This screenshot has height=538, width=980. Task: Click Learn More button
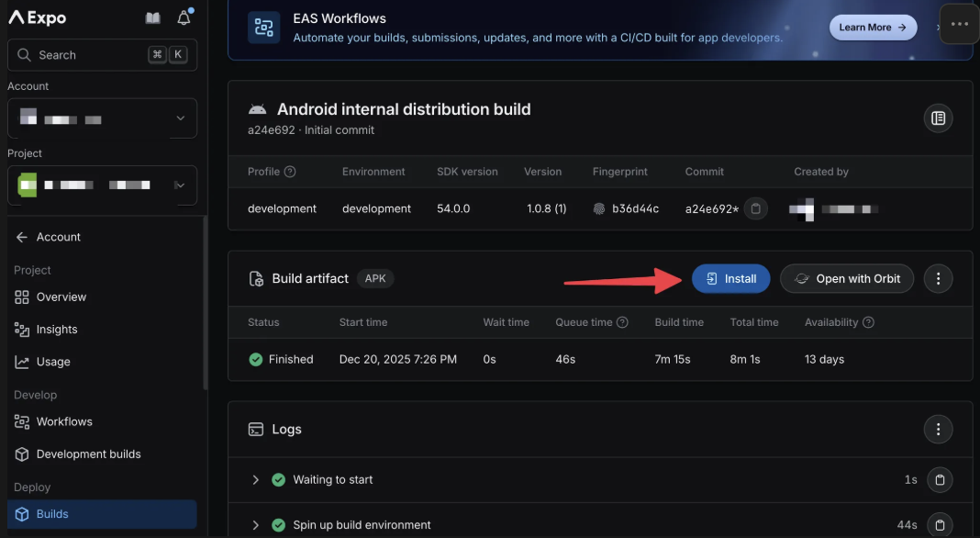coord(874,28)
